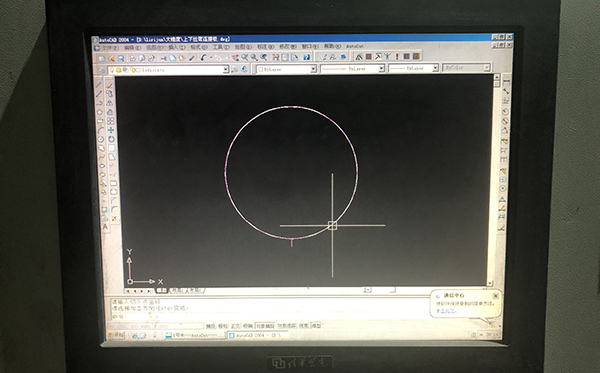Screen dimensions: 600x373
Task: Open the AutoCut menu
Action: [x=355, y=46]
